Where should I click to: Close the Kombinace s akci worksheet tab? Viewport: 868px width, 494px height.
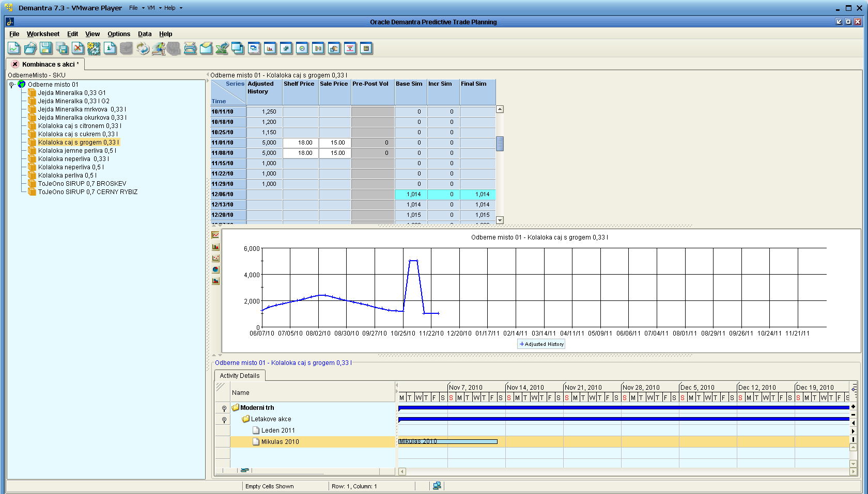[15, 64]
